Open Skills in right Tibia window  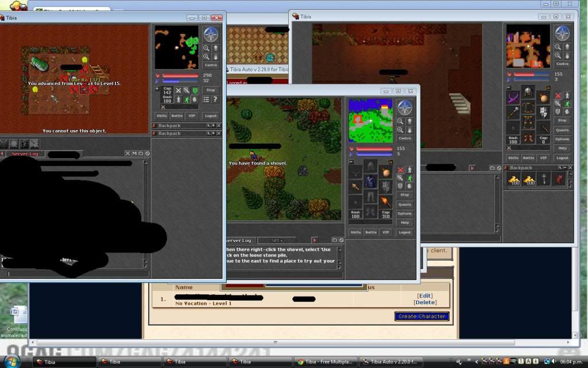(x=513, y=158)
